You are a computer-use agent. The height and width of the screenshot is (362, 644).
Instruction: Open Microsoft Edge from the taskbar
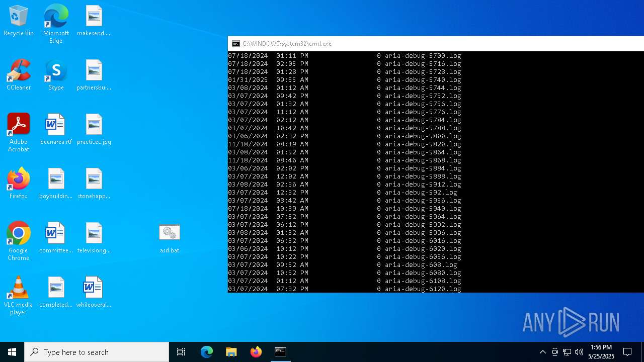click(x=207, y=352)
